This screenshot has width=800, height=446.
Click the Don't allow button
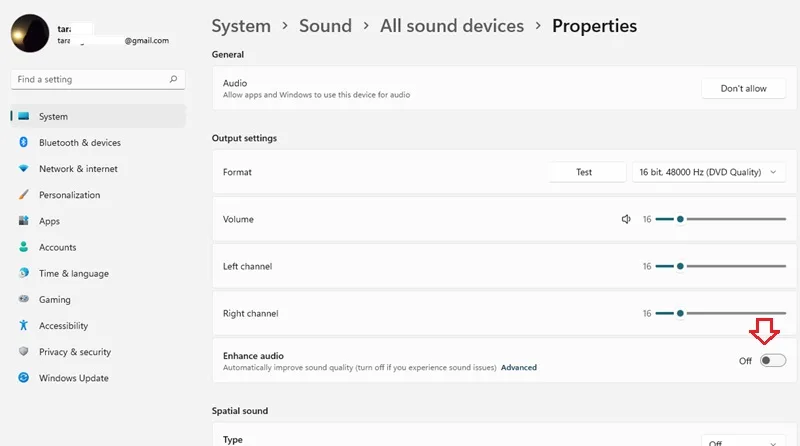coord(743,88)
